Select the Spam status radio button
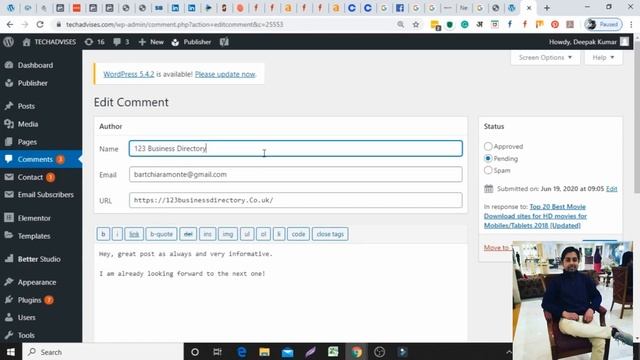Viewport: 640px width, 360px height. pos(488,170)
